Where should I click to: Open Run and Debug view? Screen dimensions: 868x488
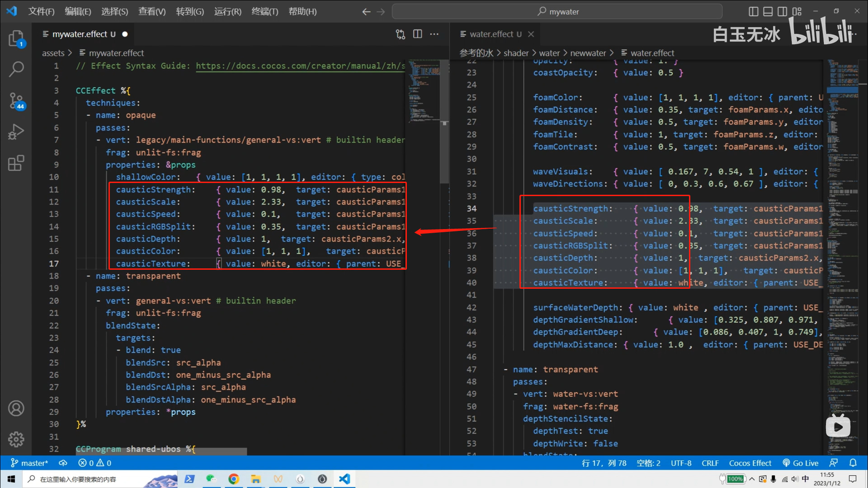(16, 132)
